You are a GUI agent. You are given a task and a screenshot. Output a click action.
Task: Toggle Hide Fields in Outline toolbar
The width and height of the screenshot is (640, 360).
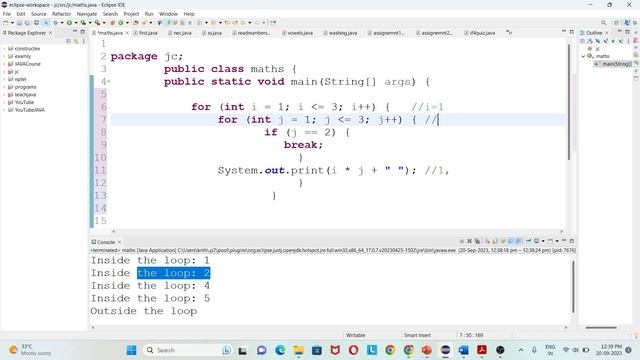pos(598,41)
